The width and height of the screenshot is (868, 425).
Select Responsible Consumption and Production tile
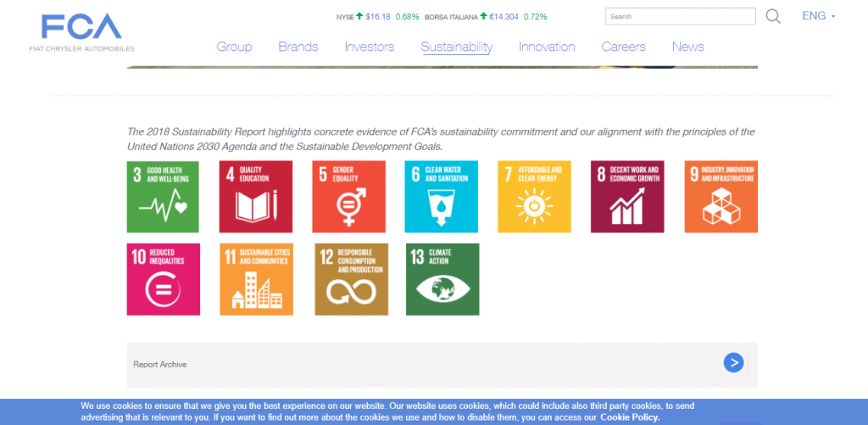[x=351, y=279]
